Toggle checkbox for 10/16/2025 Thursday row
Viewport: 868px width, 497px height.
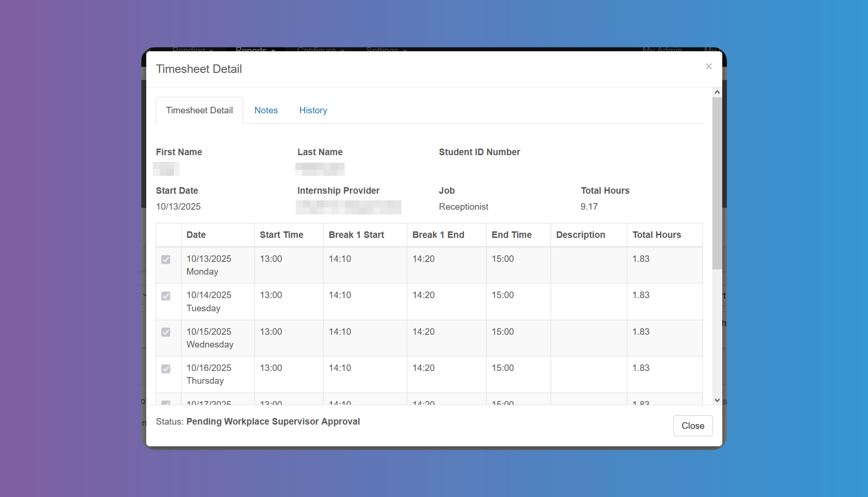coord(166,369)
